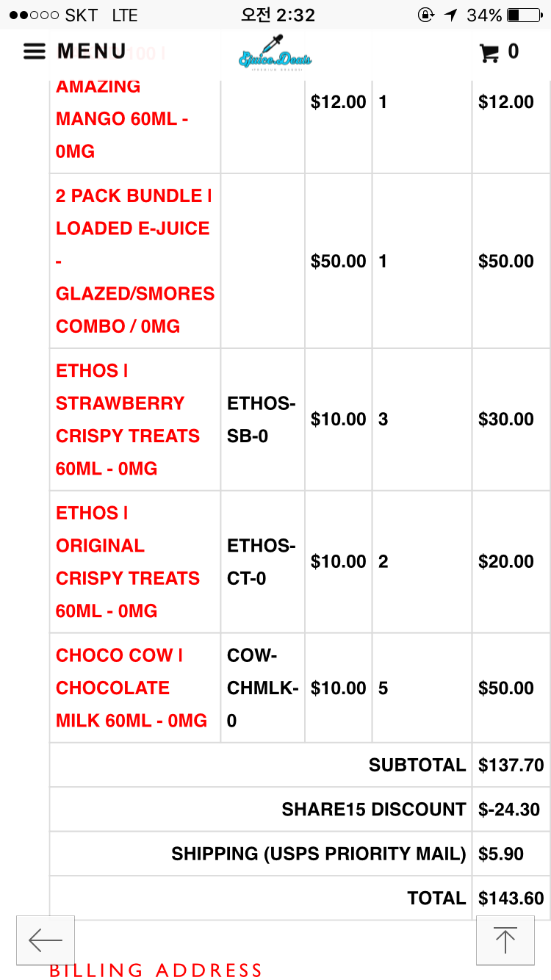Tap the location arrow status icon
Image resolution: width=551 pixels, height=980 pixels.
click(450, 15)
